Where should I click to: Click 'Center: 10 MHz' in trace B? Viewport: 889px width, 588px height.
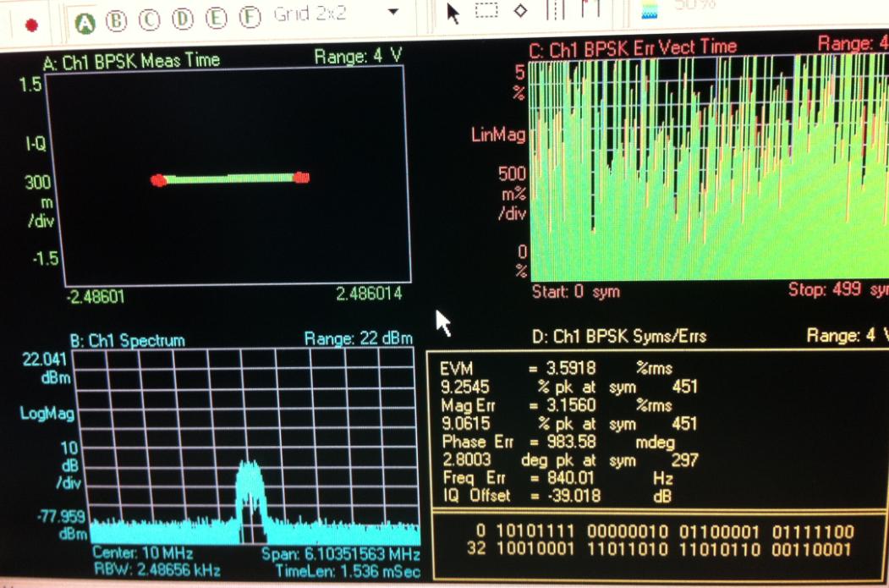tap(142, 552)
